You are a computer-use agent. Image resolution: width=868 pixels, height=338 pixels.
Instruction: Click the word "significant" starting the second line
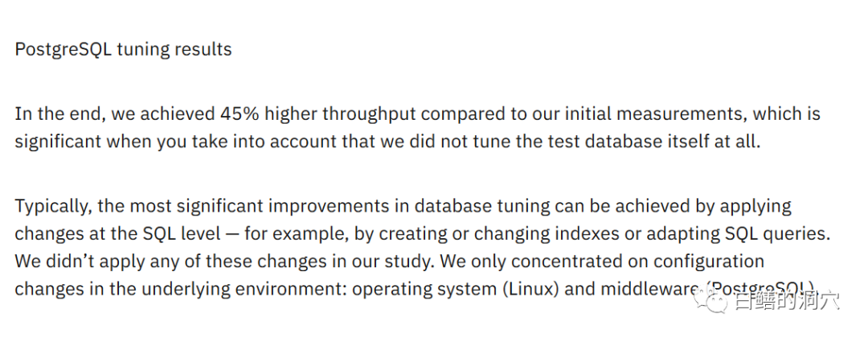[58, 141]
